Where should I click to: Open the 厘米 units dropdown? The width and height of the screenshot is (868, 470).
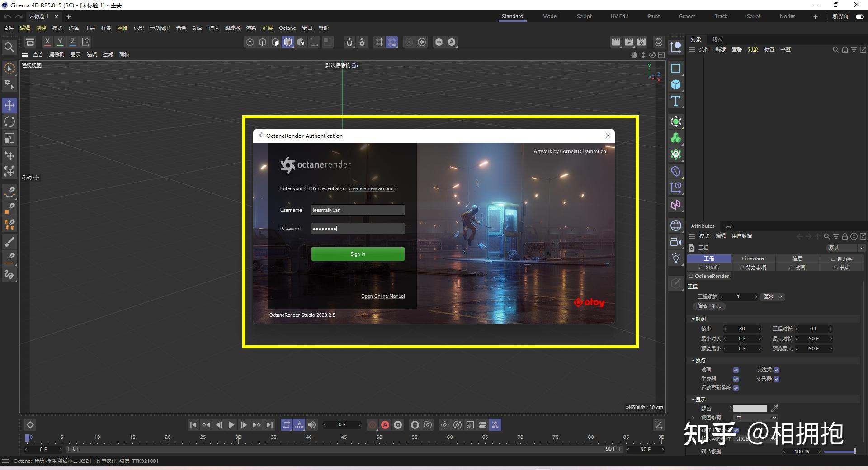point(773,296)
